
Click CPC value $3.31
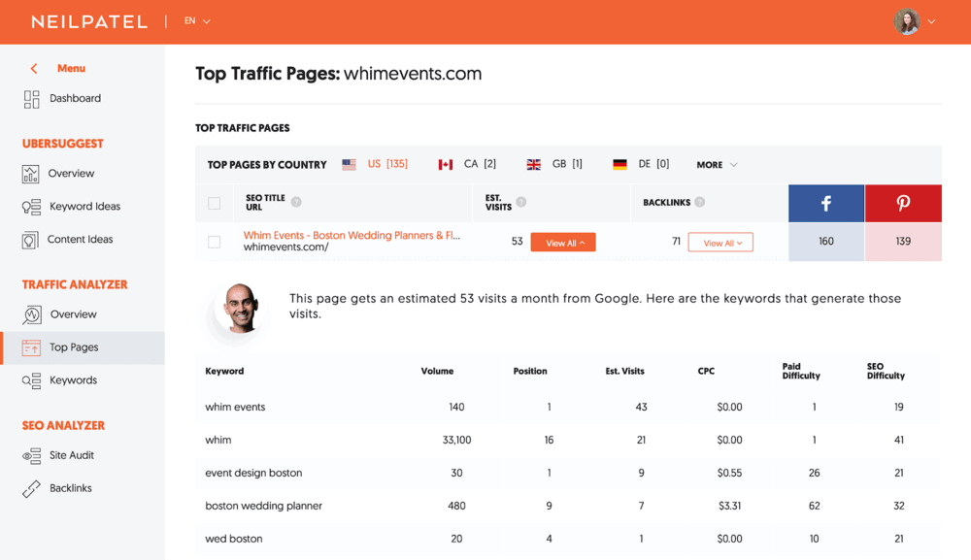coord(730,506)
